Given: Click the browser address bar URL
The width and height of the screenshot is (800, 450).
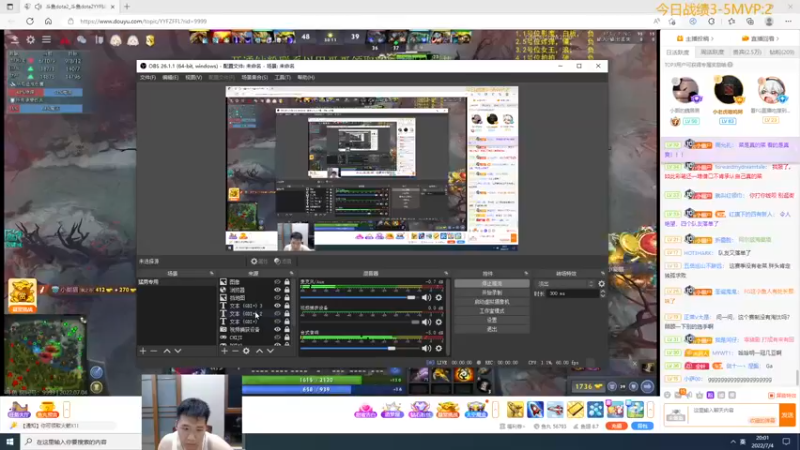Looking at the screenshot, I should tap(143, 21).
